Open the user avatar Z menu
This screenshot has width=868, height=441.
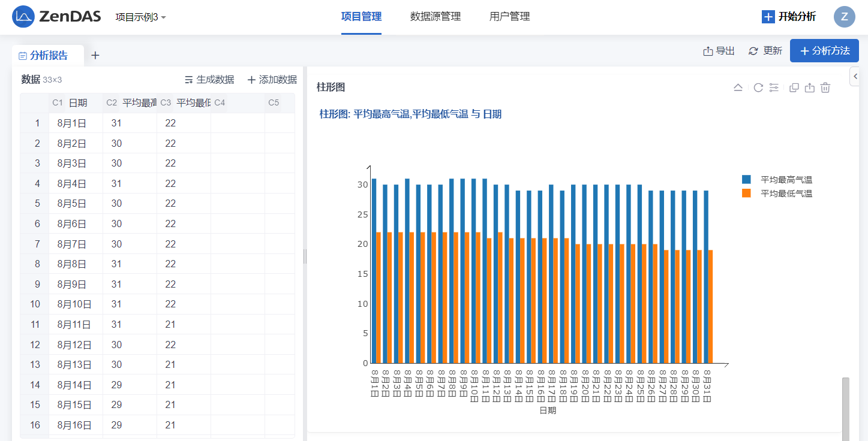point(844,17)
